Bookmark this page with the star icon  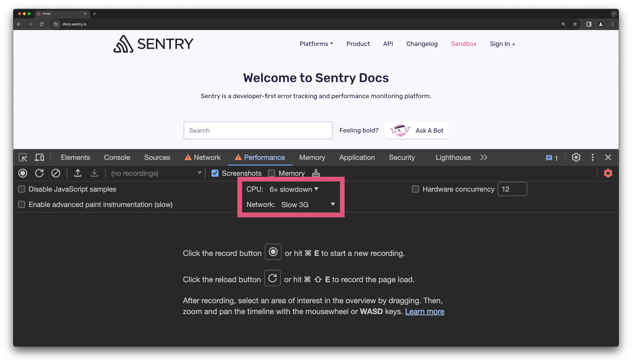point(575,24)
